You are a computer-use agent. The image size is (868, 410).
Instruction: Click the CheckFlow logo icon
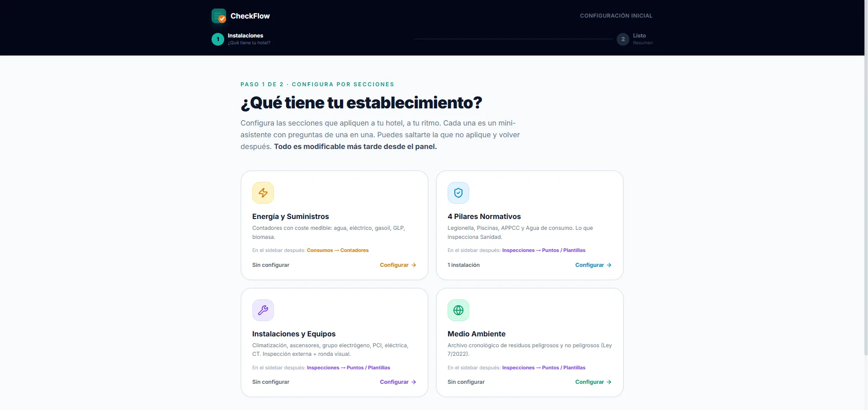point(219,16)
